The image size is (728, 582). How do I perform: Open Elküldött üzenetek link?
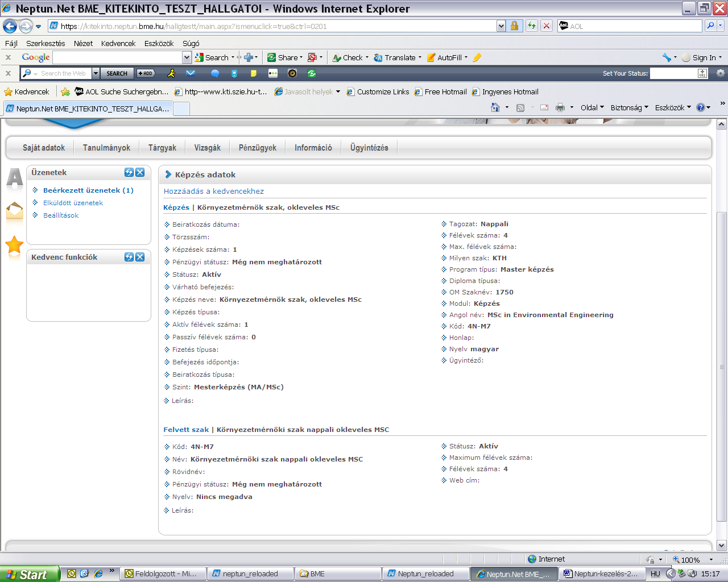point(73,203)
